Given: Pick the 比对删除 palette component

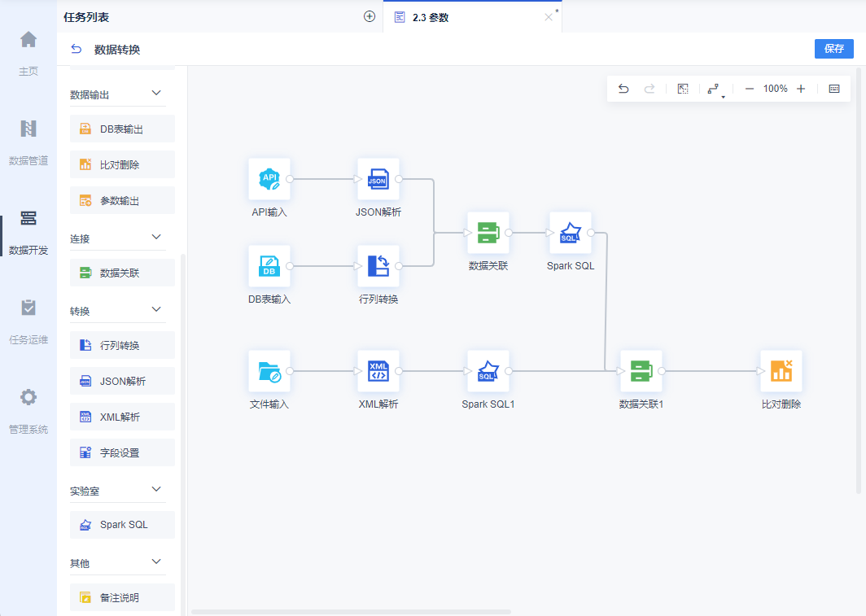Looking at the screenshot, I should click(x=122, y=164).
